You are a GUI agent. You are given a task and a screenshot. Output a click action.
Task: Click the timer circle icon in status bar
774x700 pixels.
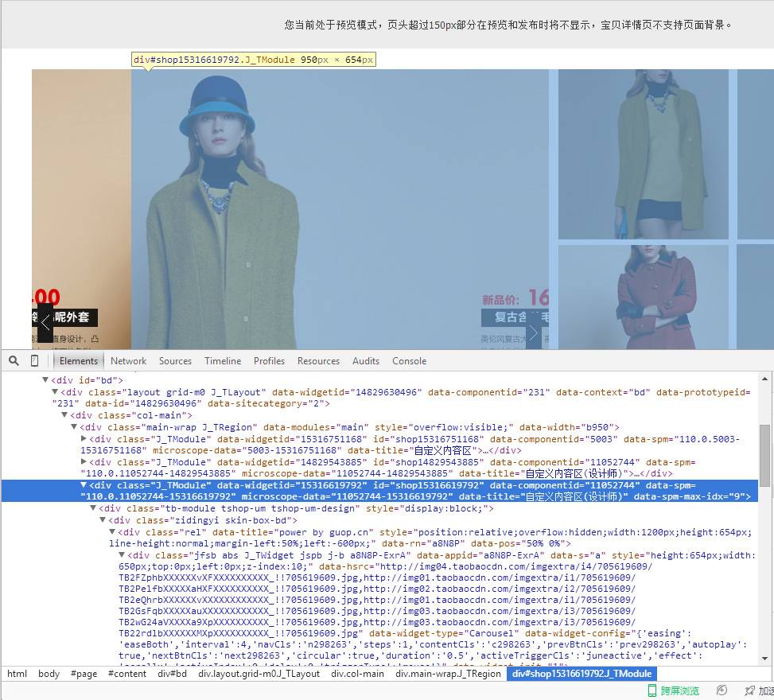(x=721, y=690)
